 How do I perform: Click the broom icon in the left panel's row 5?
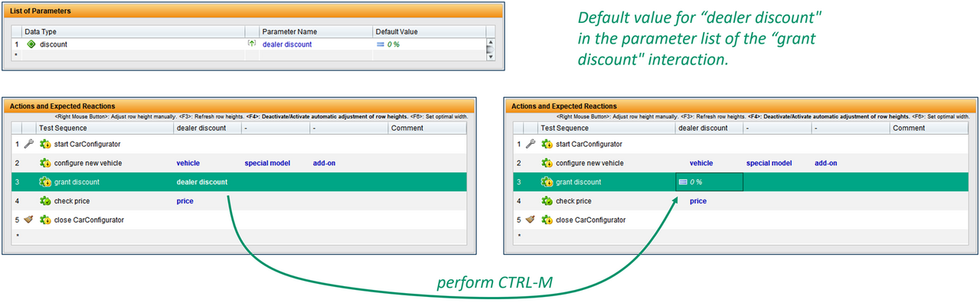click(x=28, y=220)
